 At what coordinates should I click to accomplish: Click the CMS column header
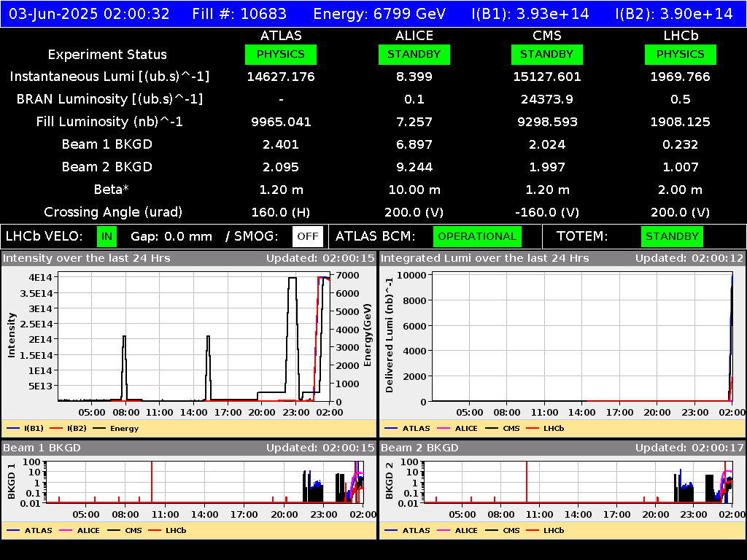click(x=547, y=36)
